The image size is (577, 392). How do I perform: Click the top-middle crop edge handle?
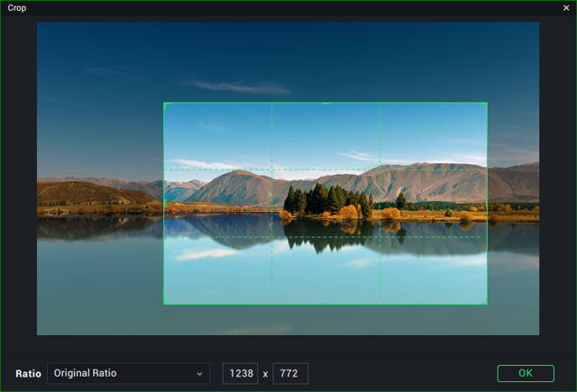tap(325, 104)
